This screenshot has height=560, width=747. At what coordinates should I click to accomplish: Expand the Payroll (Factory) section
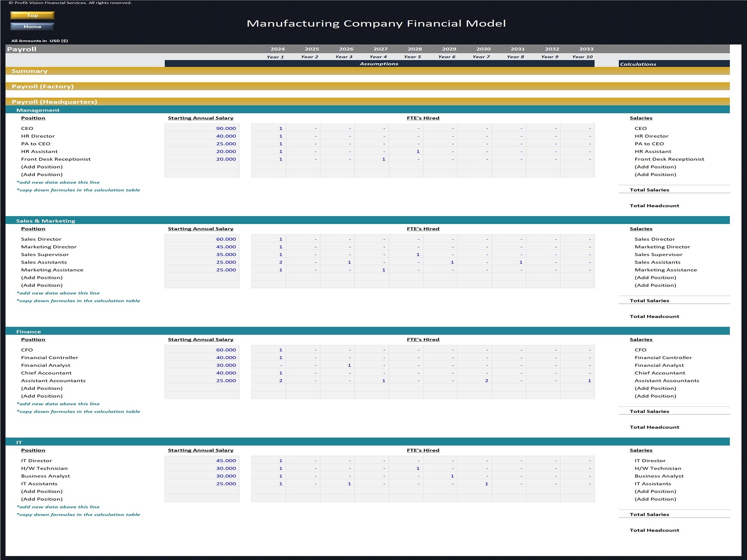(x=368, y=86)
